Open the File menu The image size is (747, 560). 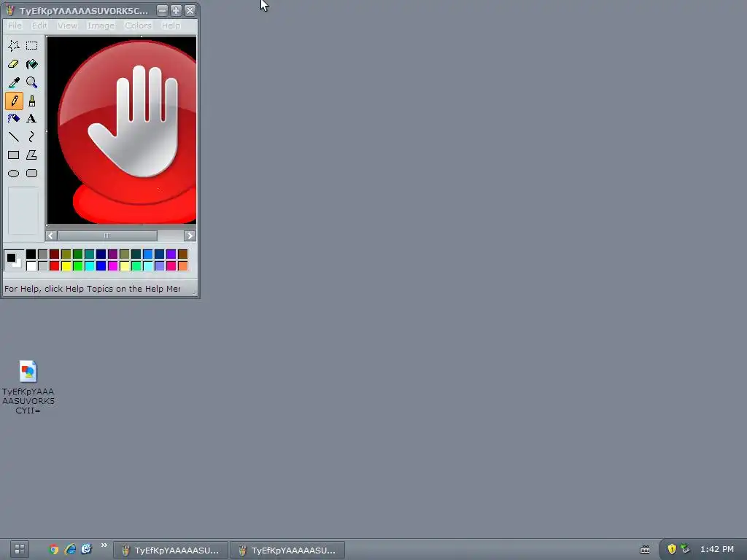tap(15, 26)
